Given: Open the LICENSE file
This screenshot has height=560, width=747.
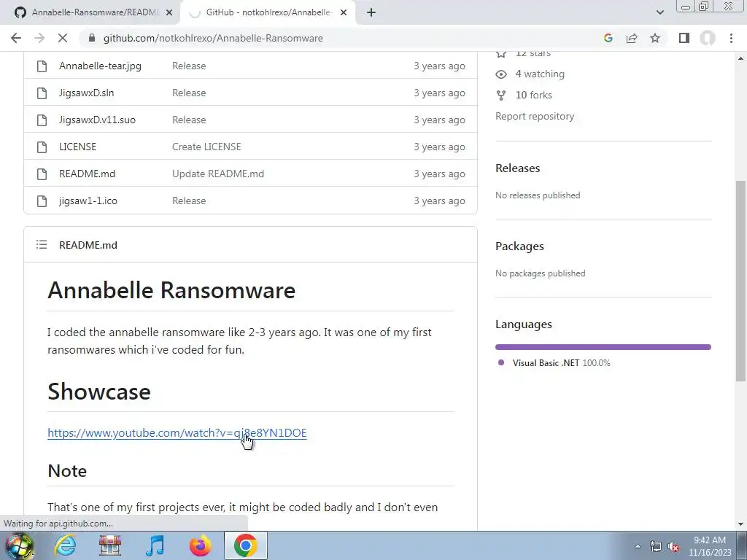Looking at the screenshot, I should [77, 147].
